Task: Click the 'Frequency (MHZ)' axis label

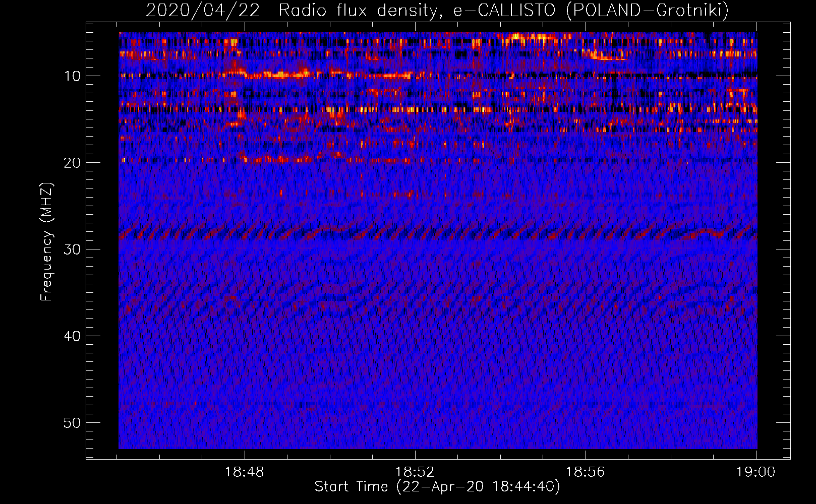Action: [x=46, y=242]
